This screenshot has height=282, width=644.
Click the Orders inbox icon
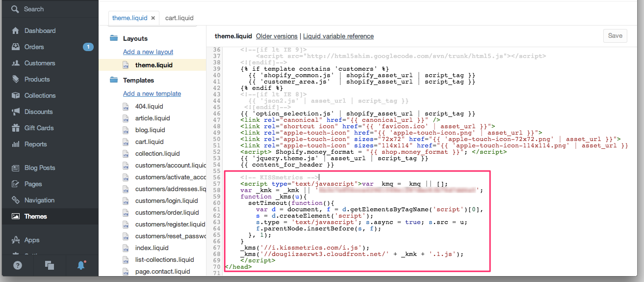click(16, 47)
